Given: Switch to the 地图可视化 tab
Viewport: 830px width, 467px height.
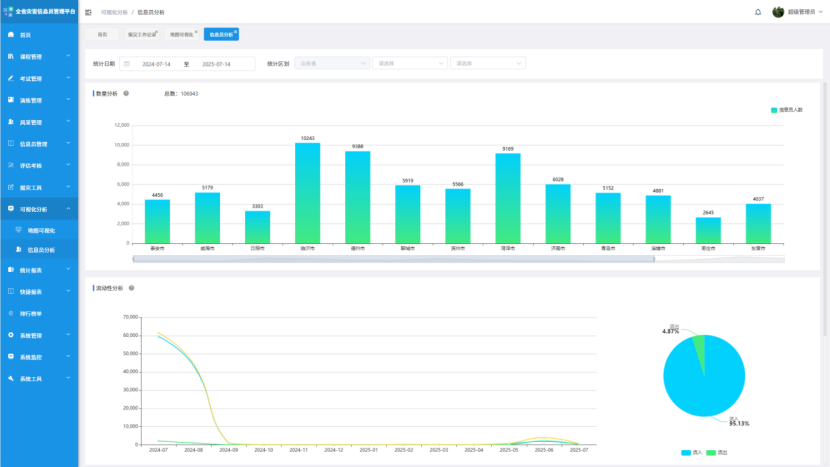Looking at the screenshot, I should pyautogui.click(x=181, y=34).
